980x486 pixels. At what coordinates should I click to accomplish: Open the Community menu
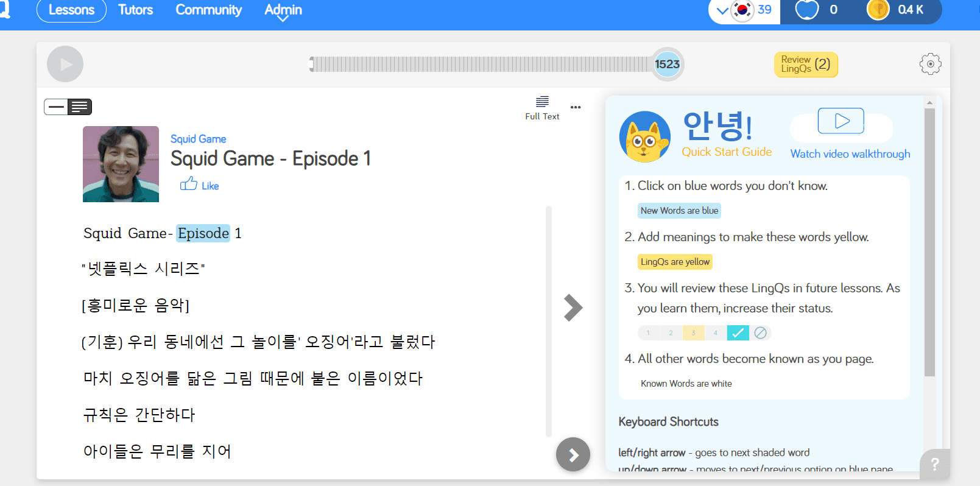208,10
